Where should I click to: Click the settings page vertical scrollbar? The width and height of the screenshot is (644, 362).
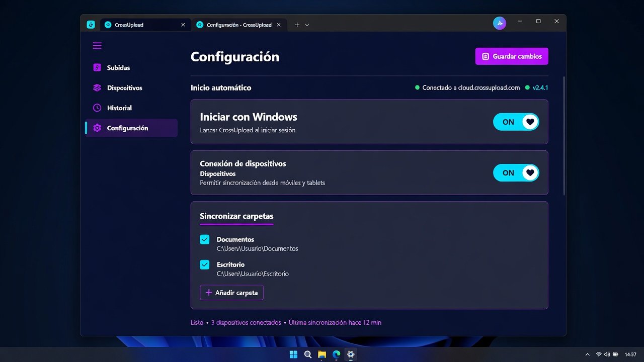pos(564,136)
